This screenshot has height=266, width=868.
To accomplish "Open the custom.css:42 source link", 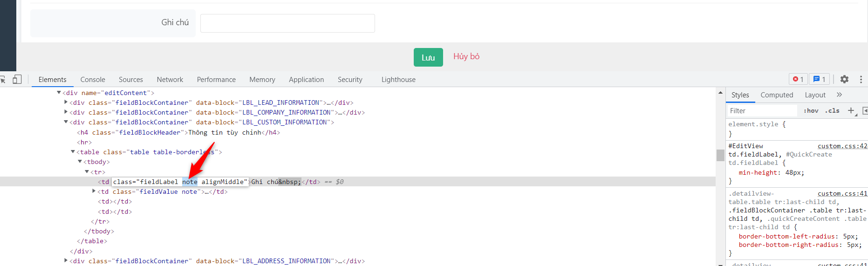I will click(x=842, y=146).
